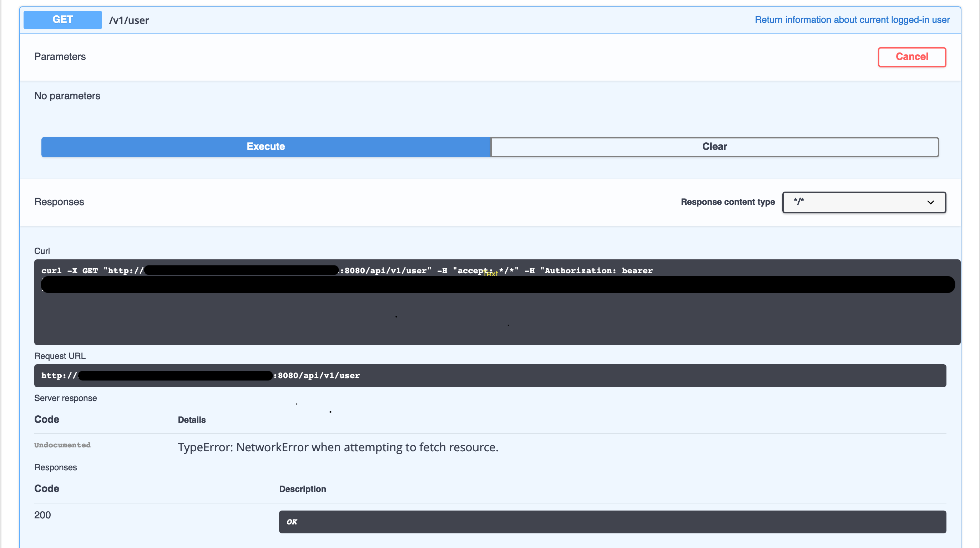Cancel the try-it-out mode
This screenshot has width=980, height=548.
911,57
